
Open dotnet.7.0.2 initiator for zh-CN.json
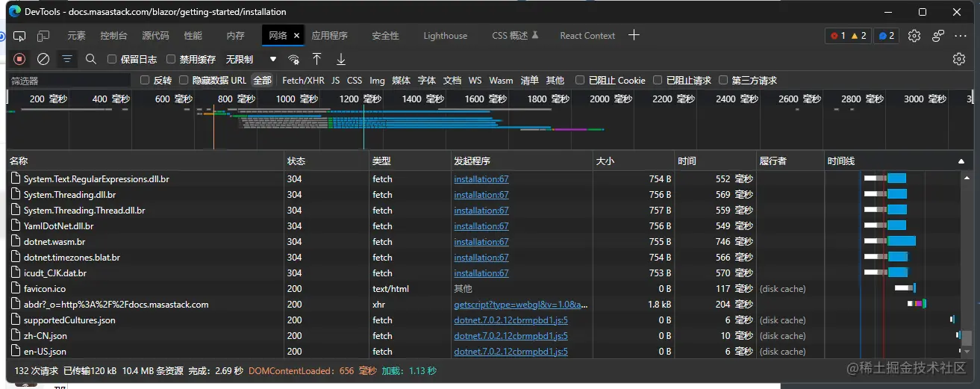(511, 336)
